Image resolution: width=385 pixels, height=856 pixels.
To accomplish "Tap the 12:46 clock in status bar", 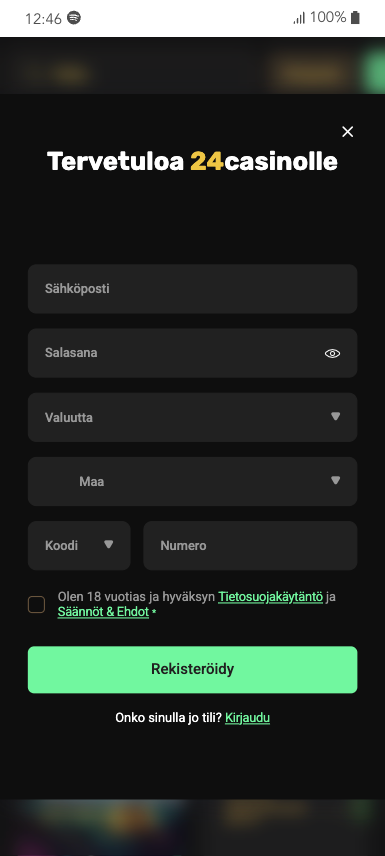I will (x=43, y=19).
